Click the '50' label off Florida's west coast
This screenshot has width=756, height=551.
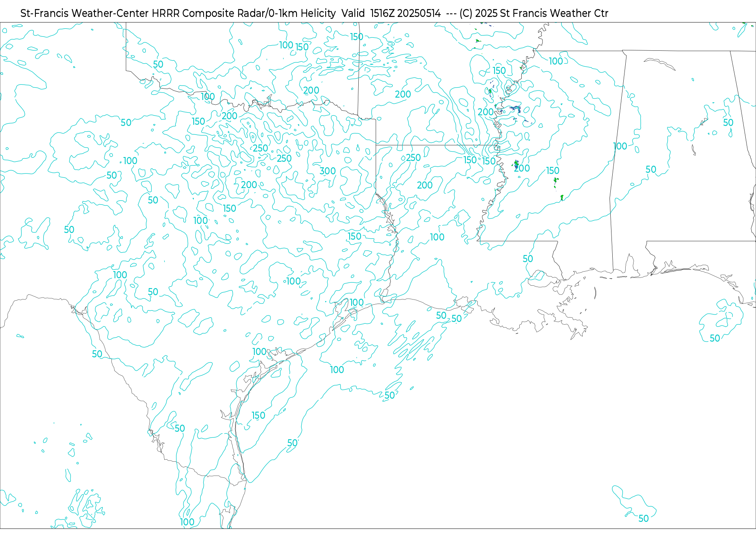[715, 338]
